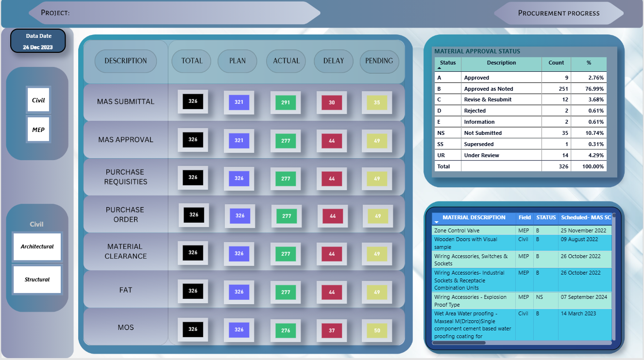644x360 pixels.
Task: Select the MAS Approval plan card showing 321
Action: 239,140
